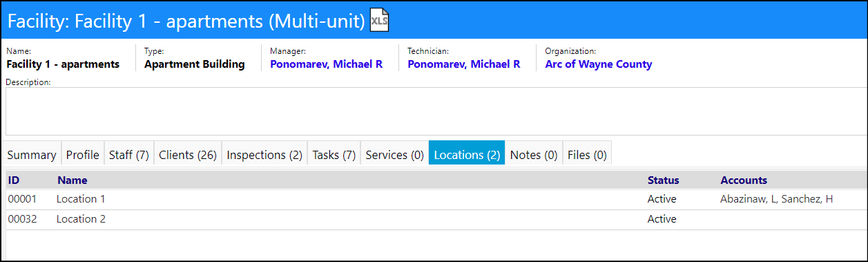
Task: Go to the Inspections (2) tab
Action: pyautogui.click(x=264, y=155)
